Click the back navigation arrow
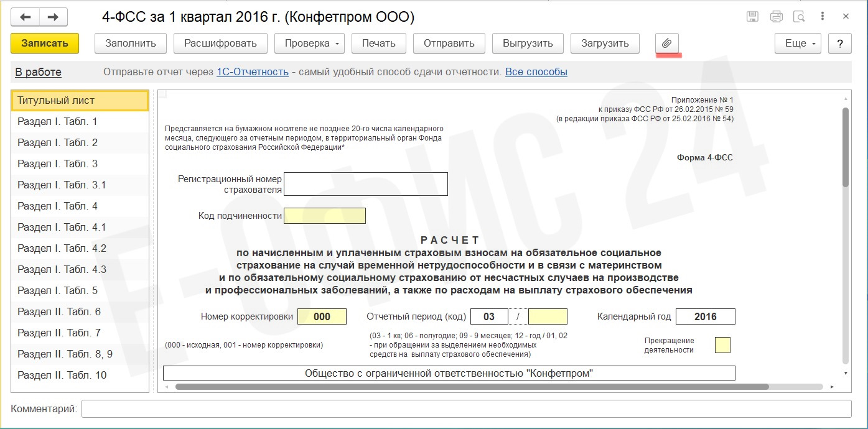This screenshot has width=868, height=429. coord(26,17)
